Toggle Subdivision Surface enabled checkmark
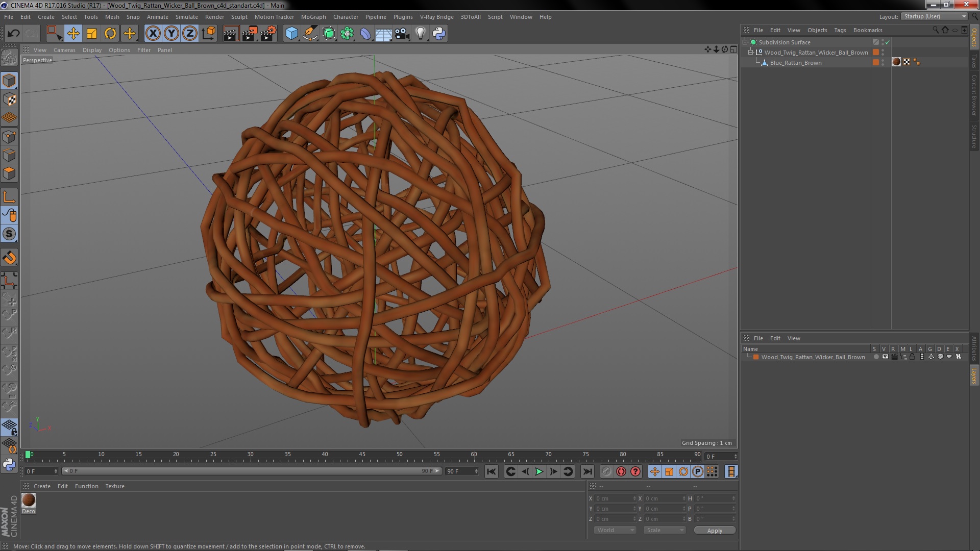 click(887, 42)
